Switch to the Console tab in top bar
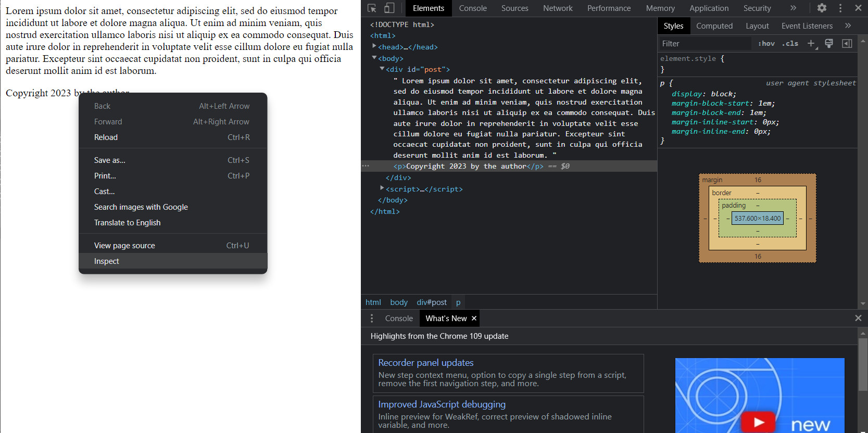The image size is (868, 433). click(x=473, y=8)
